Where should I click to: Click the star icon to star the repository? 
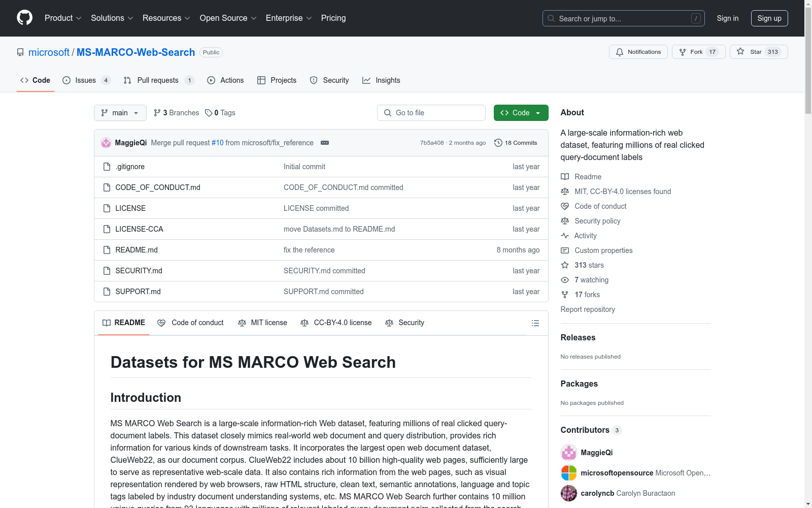tap(740, 52)
